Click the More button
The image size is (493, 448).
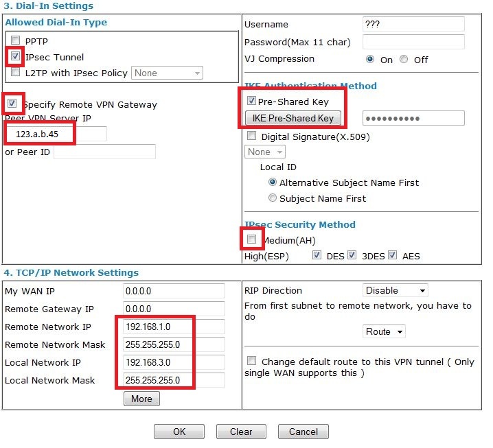pos(141,399)
